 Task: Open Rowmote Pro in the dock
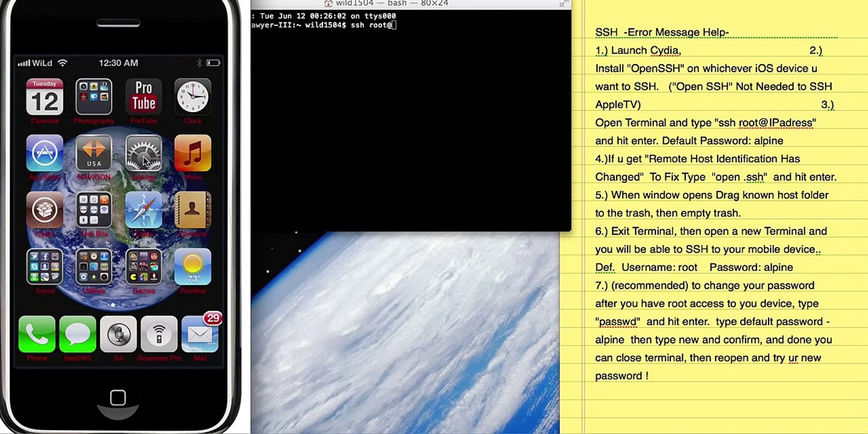click(x=159, y=334)
